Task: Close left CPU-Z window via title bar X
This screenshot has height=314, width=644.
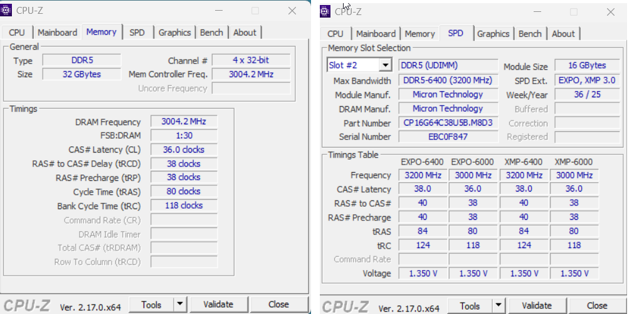Action: point(292,11)
